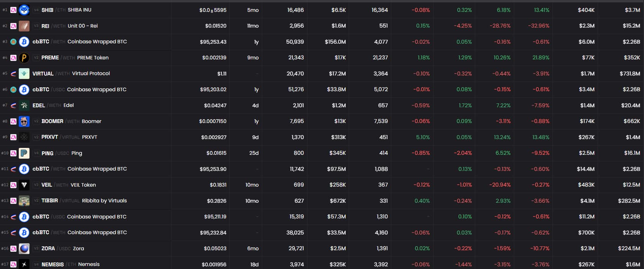This screenshot has width=644, height=269.
Task: Click the Bitcoin logo in row 15
Action: (x=24, y=233)
